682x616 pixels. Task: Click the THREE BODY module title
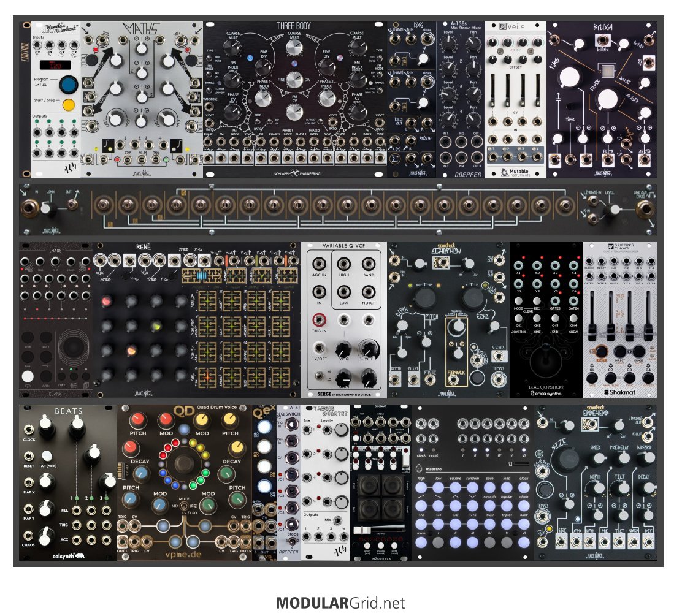tap(294, 26)
